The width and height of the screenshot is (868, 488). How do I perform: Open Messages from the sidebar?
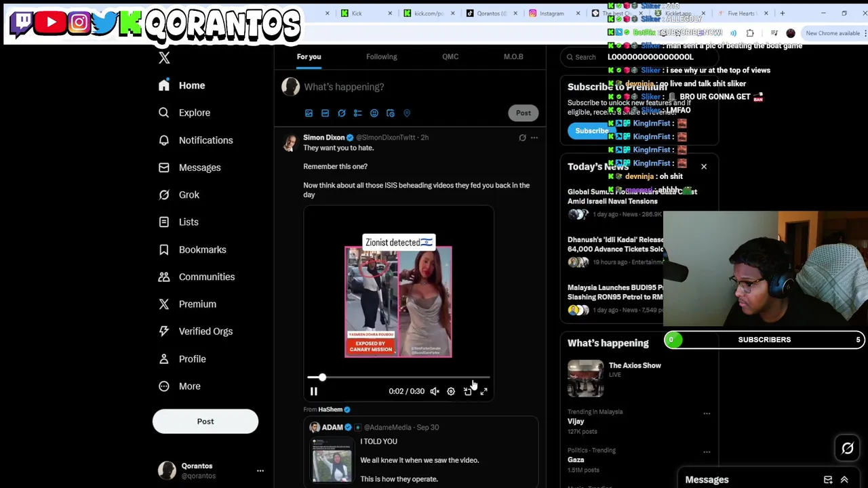(189, 167)
